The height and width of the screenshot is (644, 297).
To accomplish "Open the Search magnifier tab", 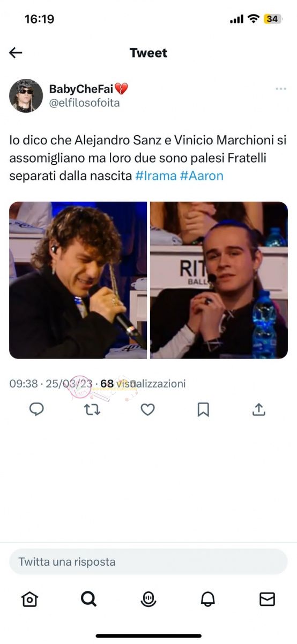I will click(89, 599).
